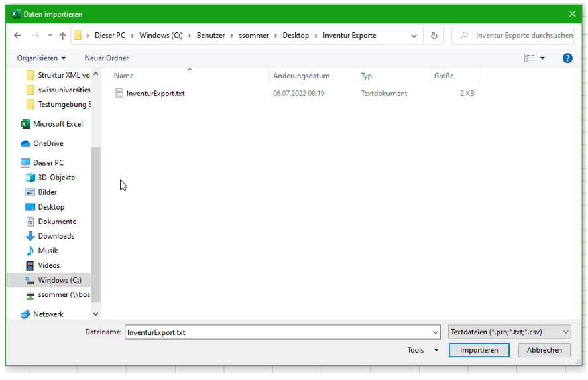Open the file type filter dropdown
The width and height of the screenshot is (588, 380).
point(509,332)
